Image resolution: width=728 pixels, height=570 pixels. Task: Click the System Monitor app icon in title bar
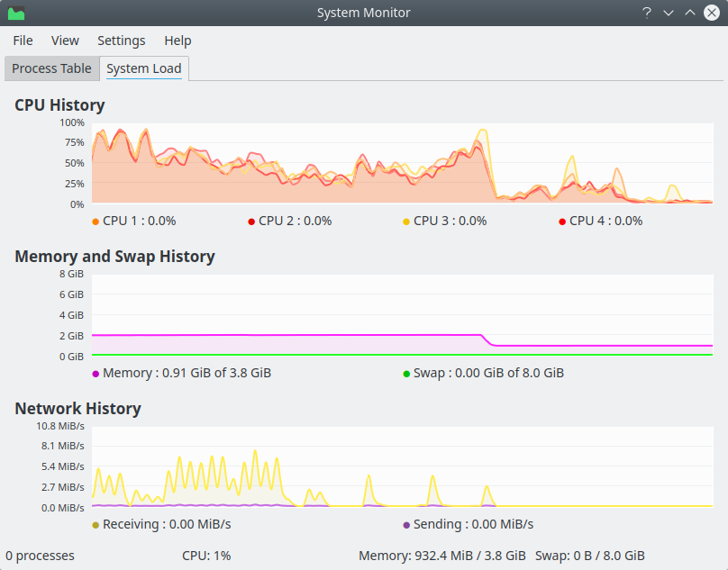(16, 13)
